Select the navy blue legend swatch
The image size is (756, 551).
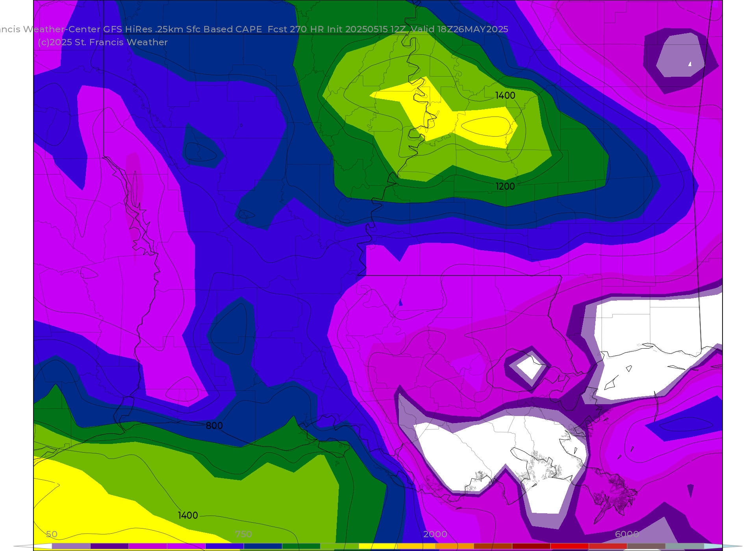coord(263,546)
